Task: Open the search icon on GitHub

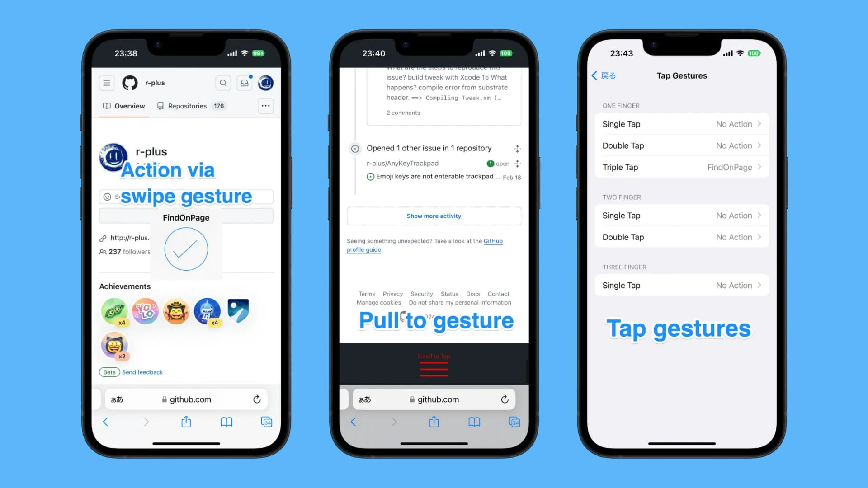Action: click(223, 83)
